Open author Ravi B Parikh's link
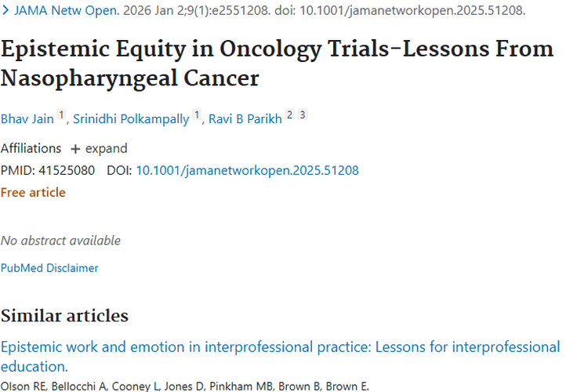 [244, 118]
